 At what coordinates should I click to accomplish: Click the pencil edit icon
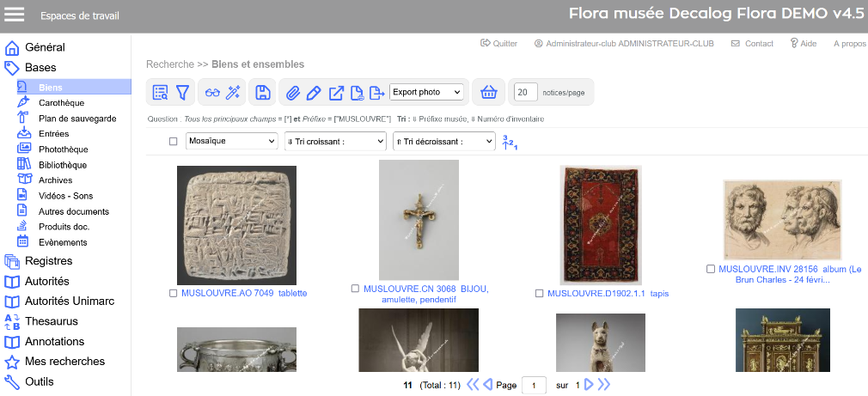pos(314,93)
